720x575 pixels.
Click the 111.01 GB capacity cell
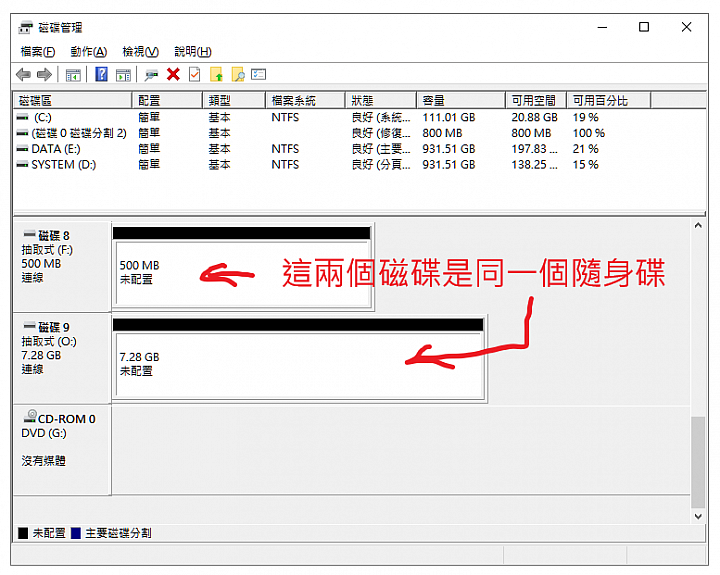click(449, 118)
